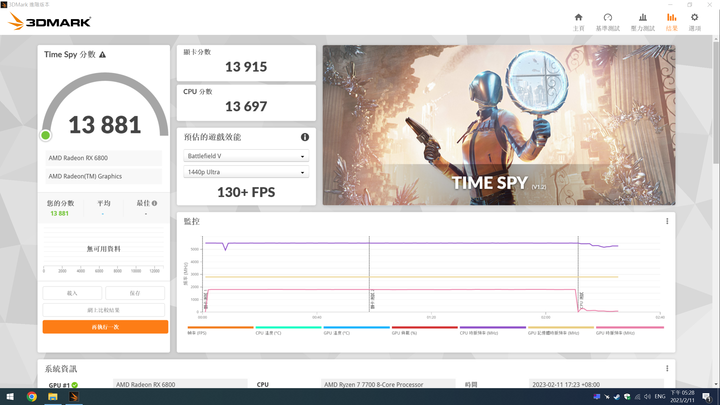Toggle the teal CPU temperature legend entry
This screenshot has width=720, height=405.
(x=288, y=330)
